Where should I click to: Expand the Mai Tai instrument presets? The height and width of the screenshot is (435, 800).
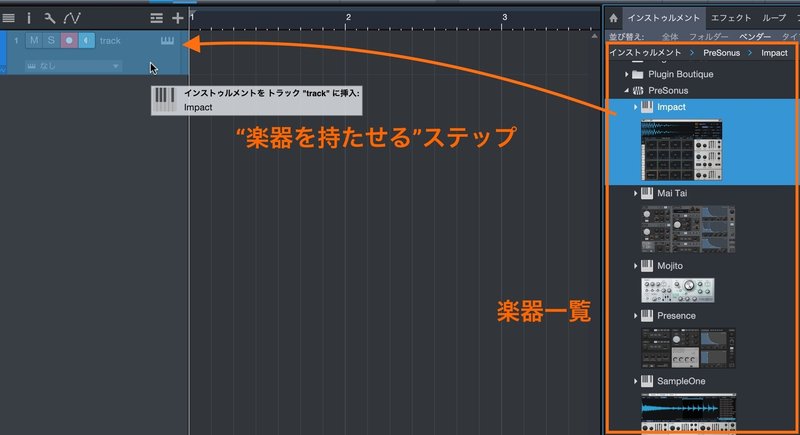coord(635,193)
